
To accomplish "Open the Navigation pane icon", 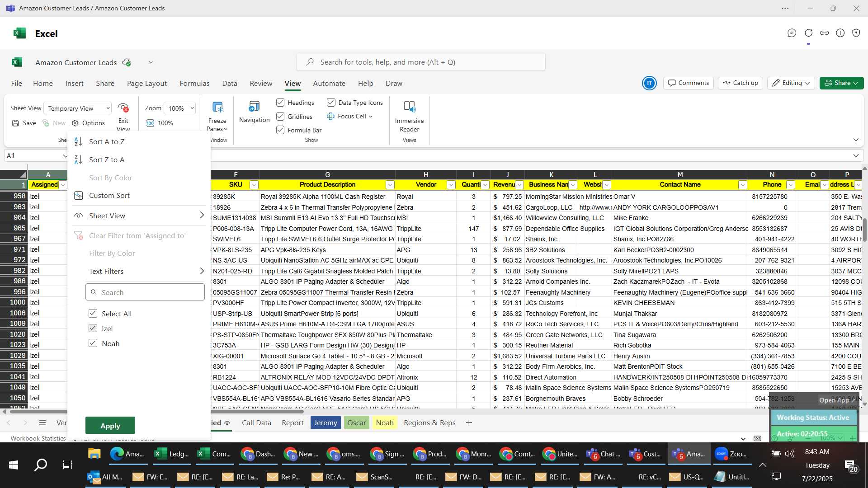I will [x=254, y=107].
